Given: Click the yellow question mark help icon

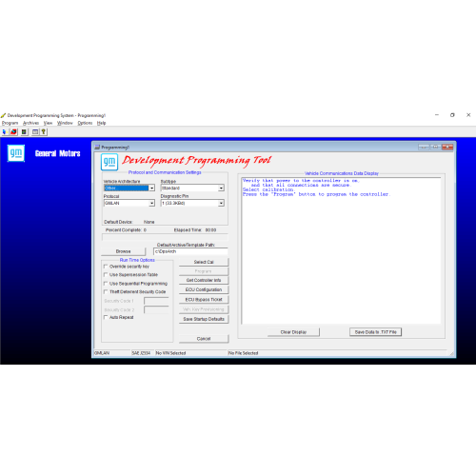Looking at the screenshot, I should click(44, 131).
